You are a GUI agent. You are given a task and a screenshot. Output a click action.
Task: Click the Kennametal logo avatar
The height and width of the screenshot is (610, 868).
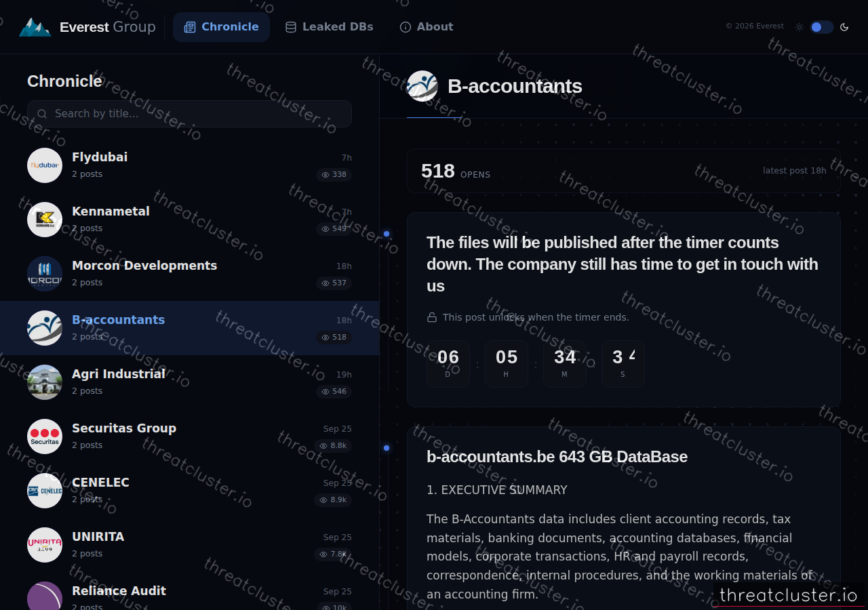45,220
